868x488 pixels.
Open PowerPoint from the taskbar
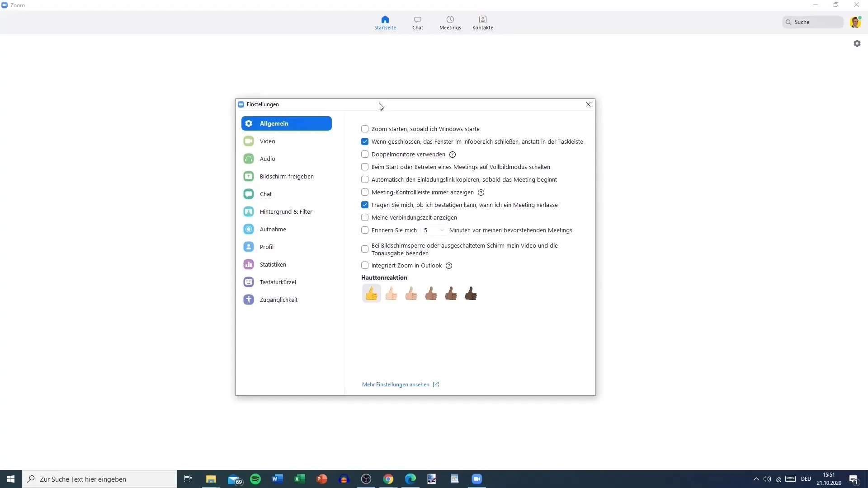(322, 479)
